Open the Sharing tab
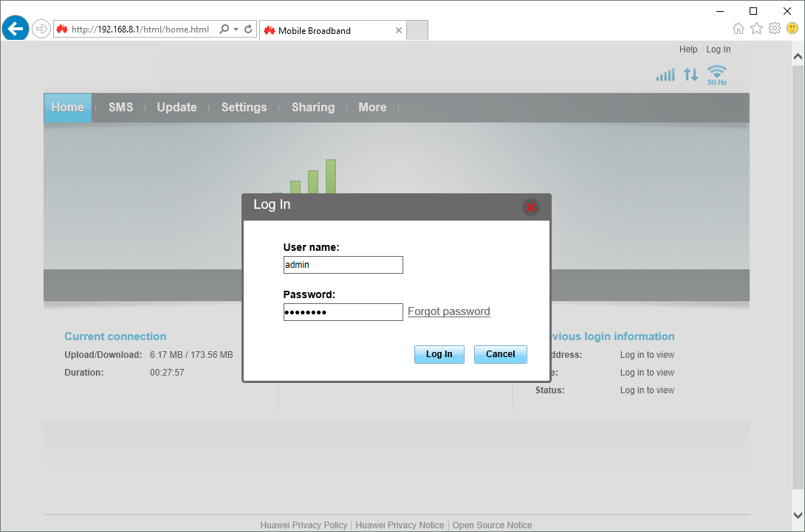The image size is (805, 532). click(x=313, y=107)
